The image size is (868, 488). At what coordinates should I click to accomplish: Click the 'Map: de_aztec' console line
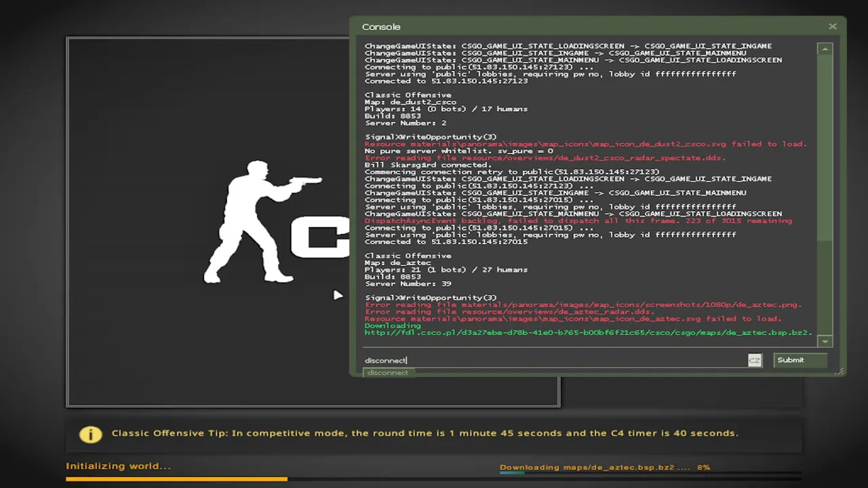397,262
